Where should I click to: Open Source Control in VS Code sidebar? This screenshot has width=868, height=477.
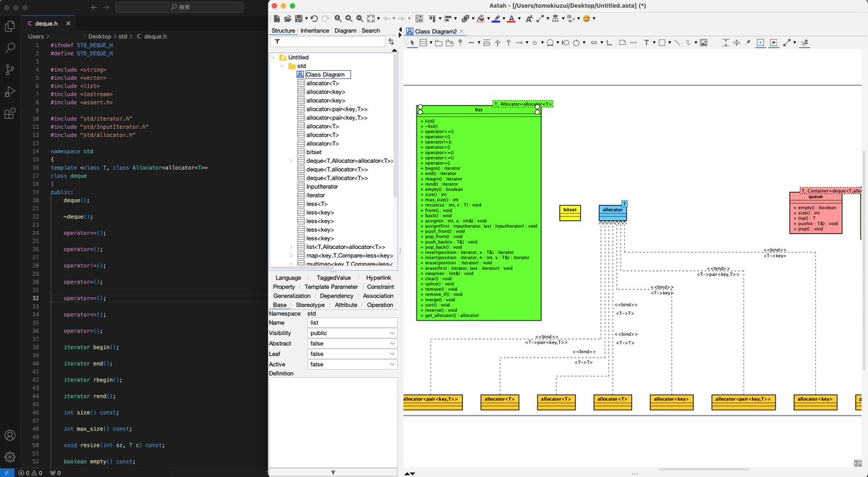click(9, 69)
